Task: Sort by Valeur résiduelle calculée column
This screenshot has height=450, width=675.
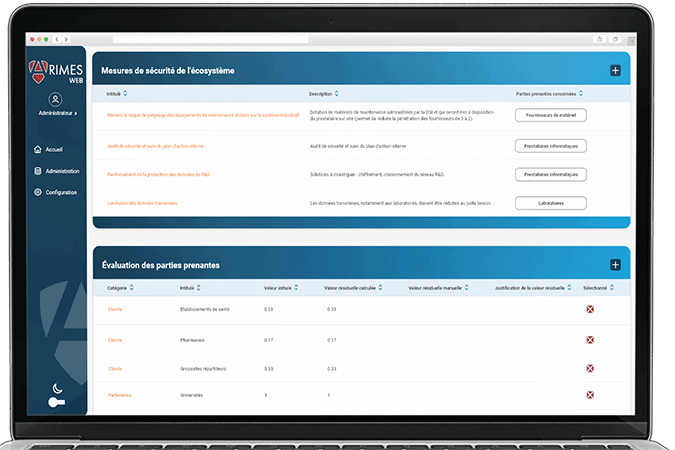Action: point(381,288)
